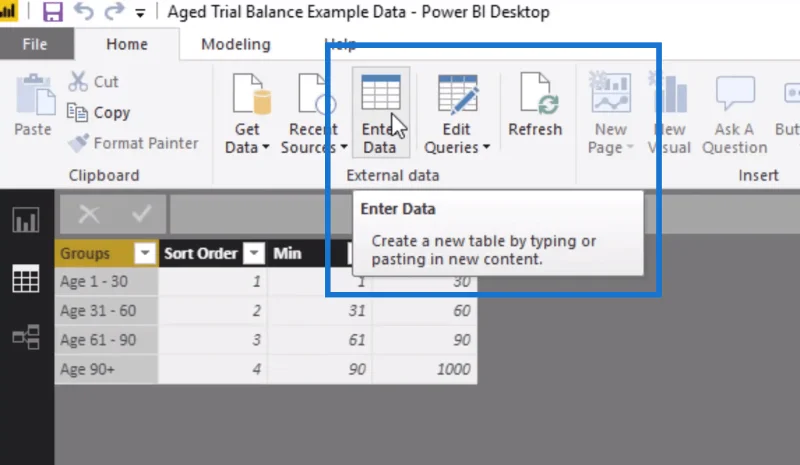Viewport: 800px width, 465px height.
Task: Open the File menu tab
Action: pyautogui.click(x=35, y=44)
